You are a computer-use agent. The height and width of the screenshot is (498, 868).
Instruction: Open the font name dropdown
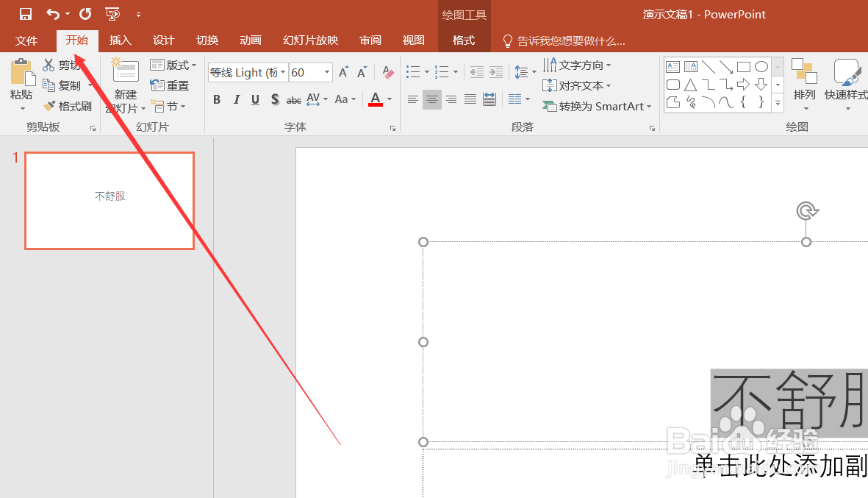coord(283,72)
